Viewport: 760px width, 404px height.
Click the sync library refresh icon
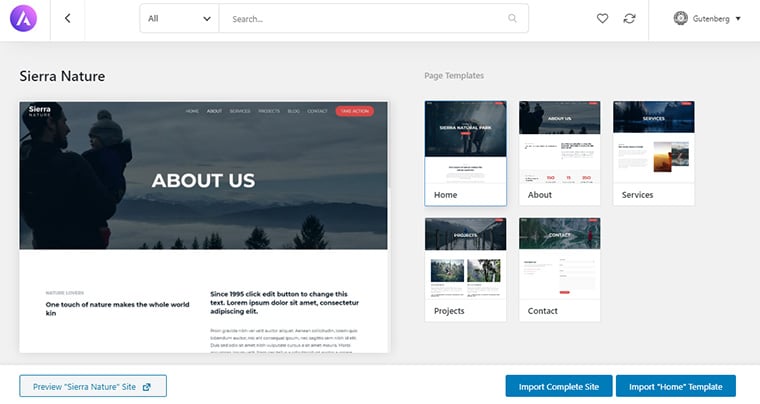[629, 18]
